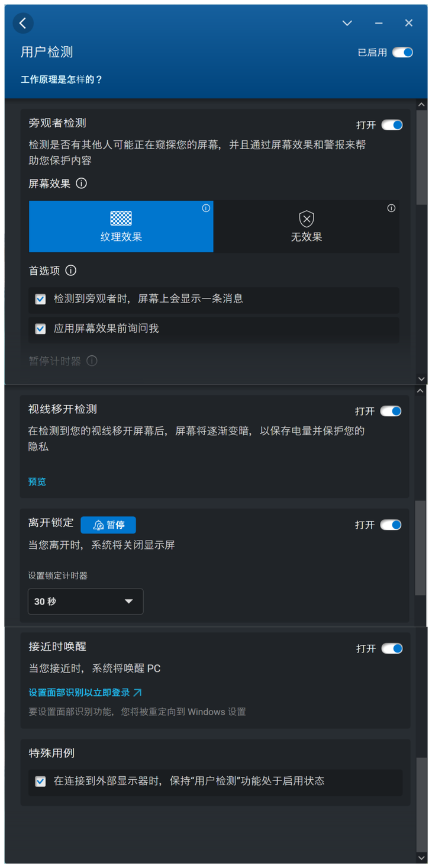Click the 暂停 button beside 离开锁定
Image resolution: width=432 pixels, height=868 pixels.
click(x=108, y=525)
